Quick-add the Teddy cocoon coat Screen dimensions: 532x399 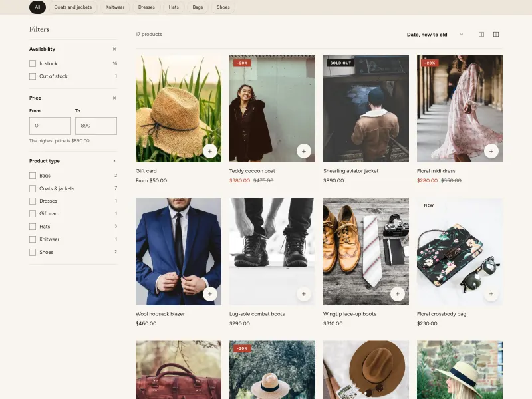click(x=304, y=151)
